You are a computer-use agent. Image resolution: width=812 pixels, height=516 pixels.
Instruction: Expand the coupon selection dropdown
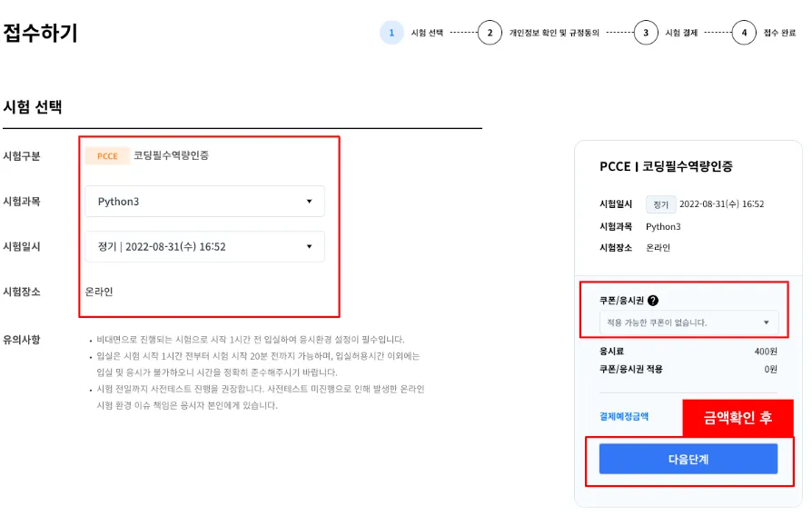[688, 322]
